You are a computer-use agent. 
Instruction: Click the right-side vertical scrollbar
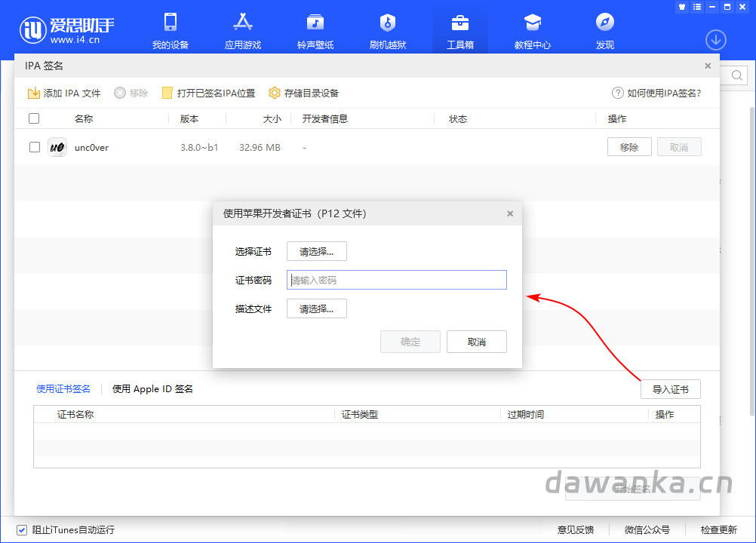point(751,260)
